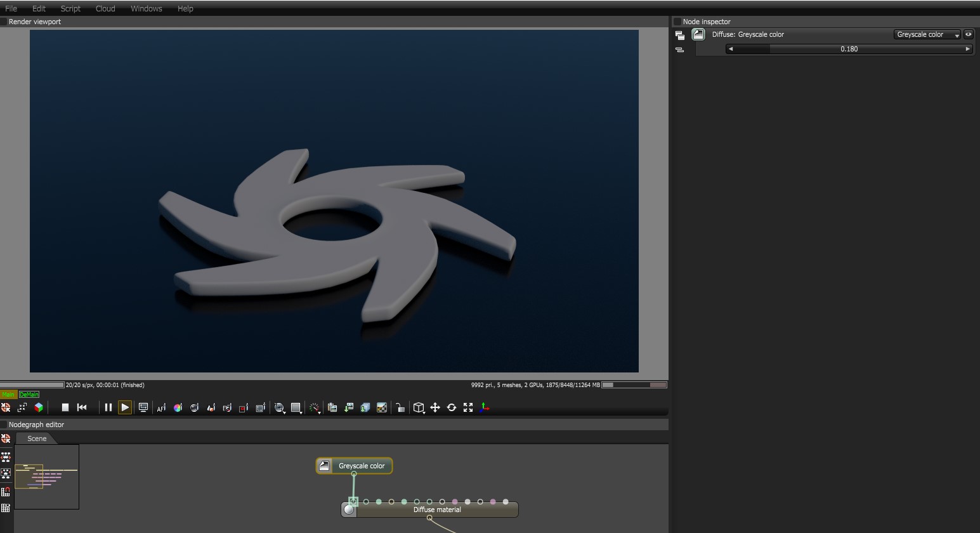The height and width of the screenshot is (533, 980).
Task: Click the 0.180 greyscale value slider
Action: pos(849,49)
